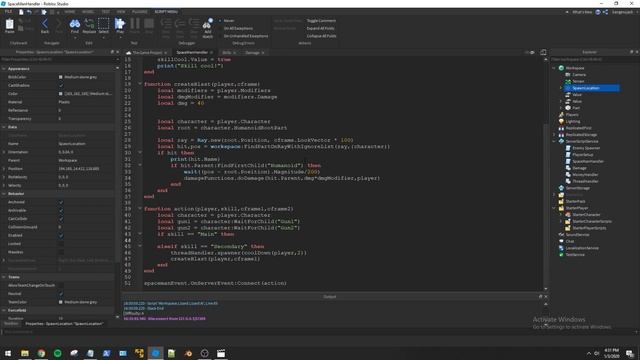Viewport: 640px width, 360px height.
Task: Toggle the Neutral checkbox
Action: coord(61,294)
